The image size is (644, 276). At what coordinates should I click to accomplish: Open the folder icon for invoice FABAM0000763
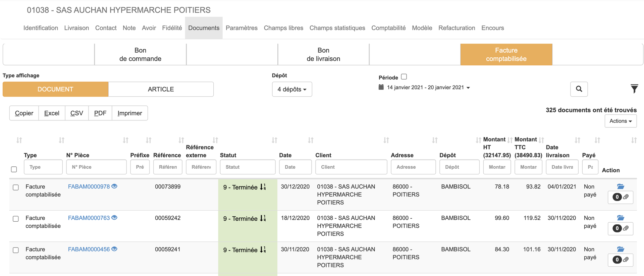(x=621, y=218)
